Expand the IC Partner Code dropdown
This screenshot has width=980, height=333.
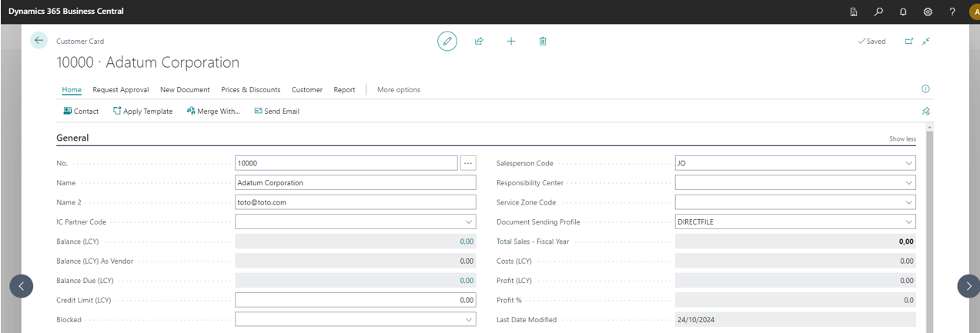[469, 222]
